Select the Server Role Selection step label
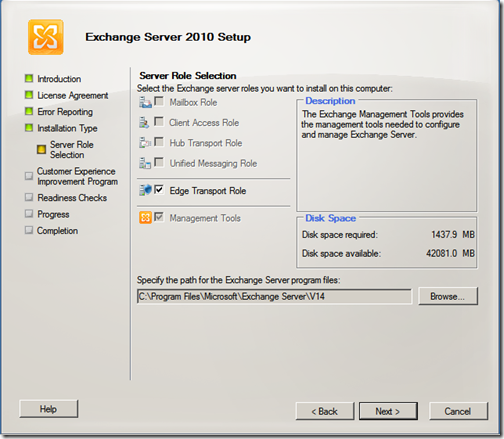504x439 pixels. 72,150
